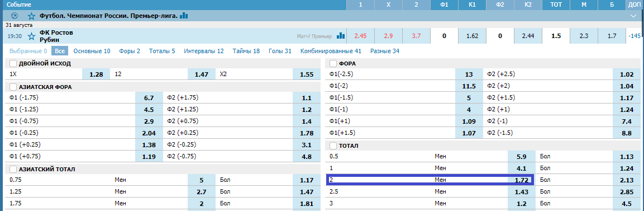Viewport: 644px width, 211px height.
Task: Open match statistics chart icon near Матч! Премьер
Action: [x=341, y=36]
